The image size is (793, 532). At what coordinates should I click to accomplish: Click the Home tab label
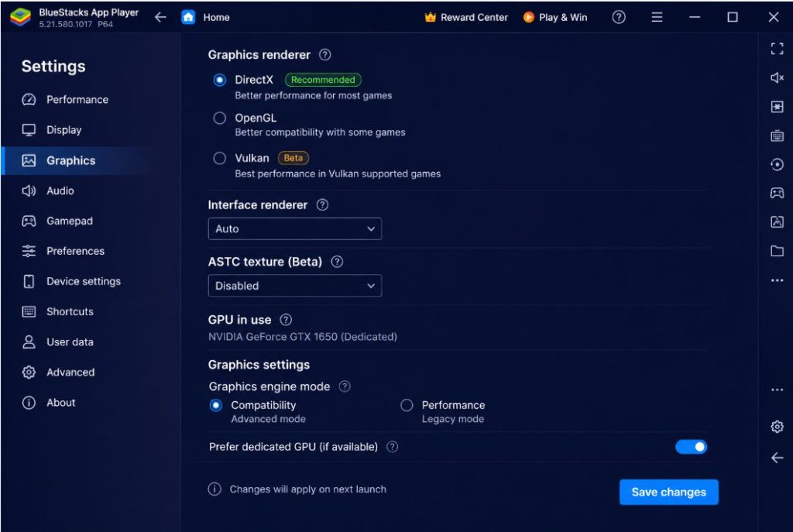tap(217, 17)
